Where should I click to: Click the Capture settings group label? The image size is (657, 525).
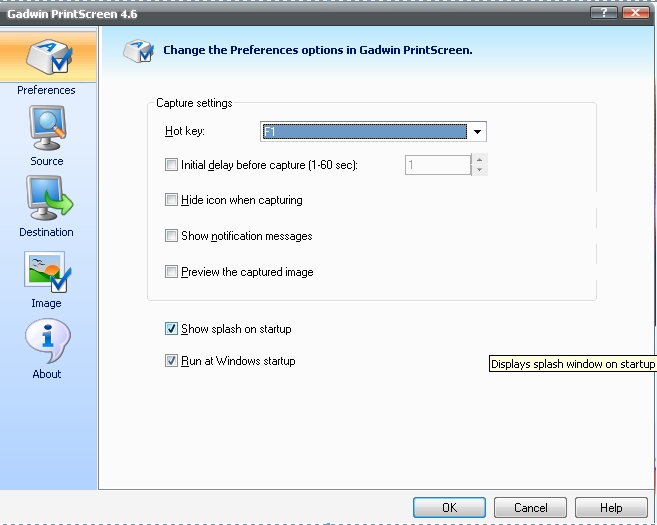tap(194, 103)
